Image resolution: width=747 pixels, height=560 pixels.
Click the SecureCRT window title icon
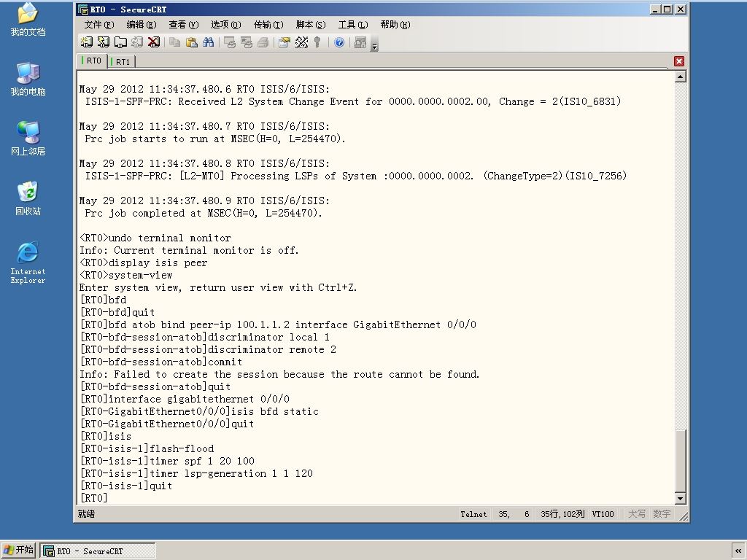pos(83,9)
